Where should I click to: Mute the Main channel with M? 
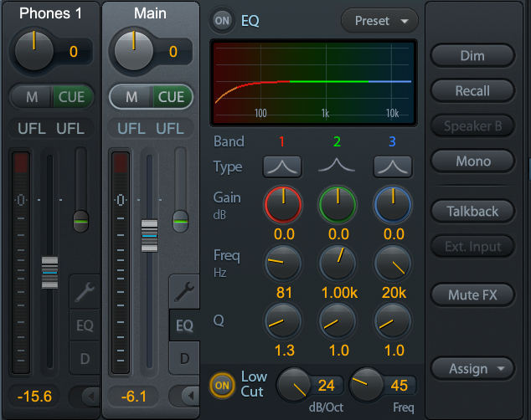[131, 97]
